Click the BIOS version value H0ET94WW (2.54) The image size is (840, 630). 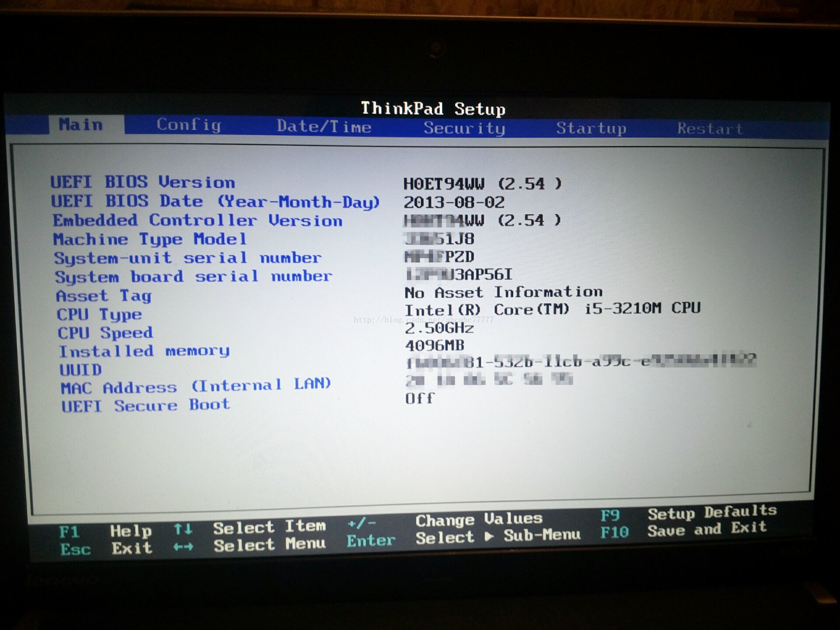point(483,184)
